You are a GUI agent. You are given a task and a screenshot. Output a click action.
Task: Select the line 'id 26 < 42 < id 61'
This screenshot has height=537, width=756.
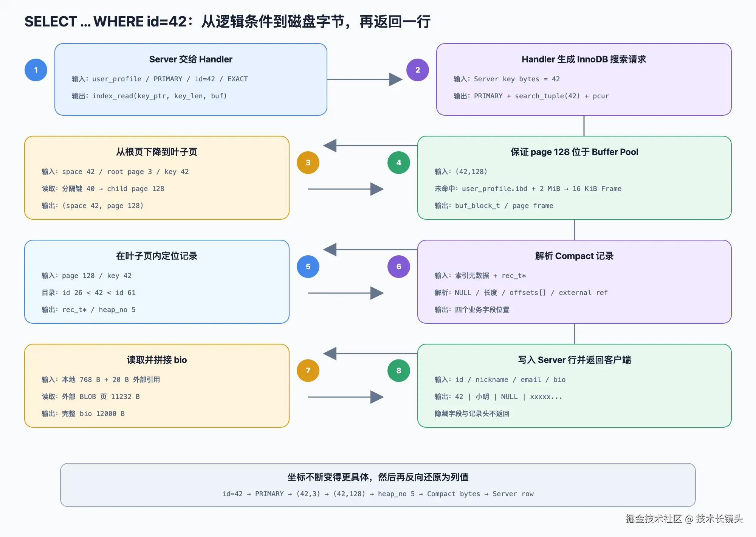(99, 293)
